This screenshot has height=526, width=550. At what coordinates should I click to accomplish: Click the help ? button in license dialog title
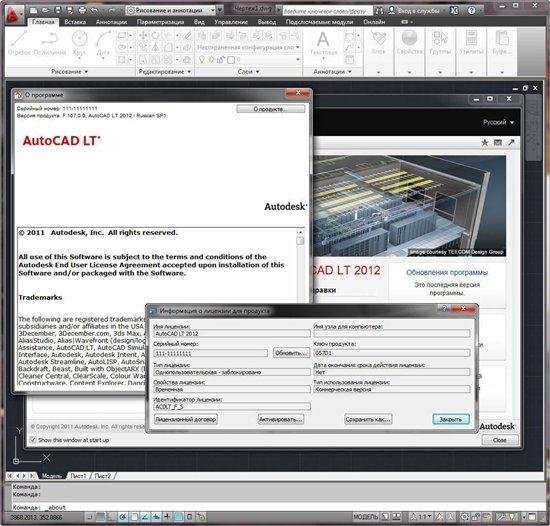tap(444, 309)
